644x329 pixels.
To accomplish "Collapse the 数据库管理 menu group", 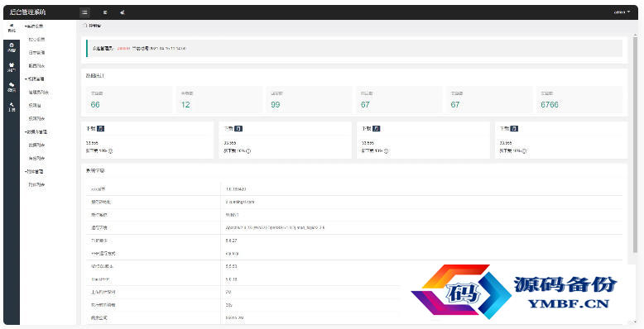I will (x=36, y=132).
